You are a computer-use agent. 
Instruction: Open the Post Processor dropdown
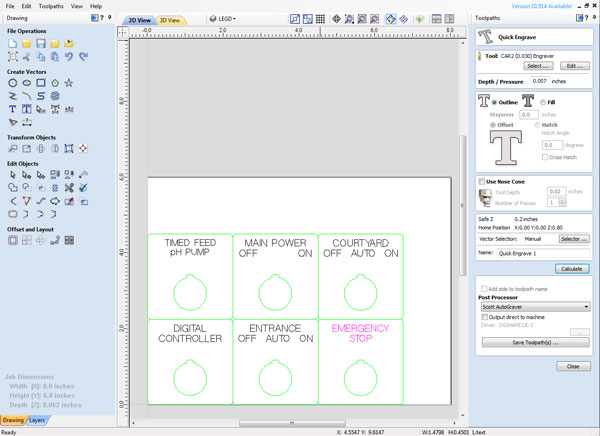pyautogui.click(x=533, y=306)
